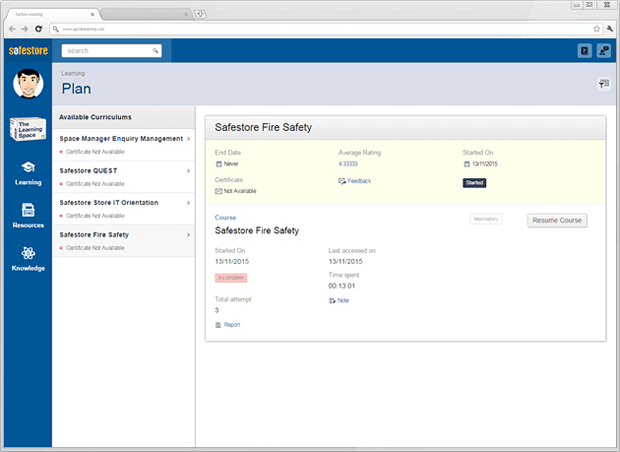The height and width of the screenshot is (452, 620).
Task: Click the Mandatory tag
Action: [486, 219]
